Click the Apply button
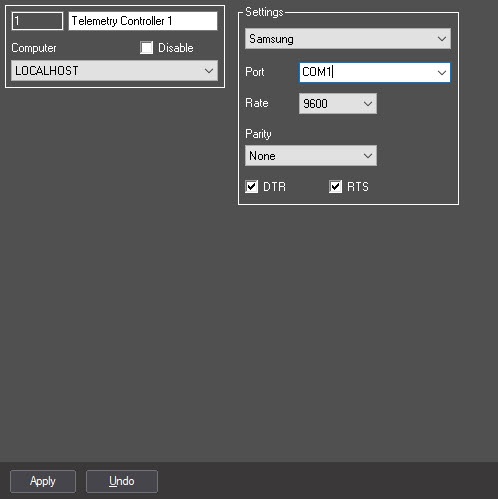This screenshot has height=499, width=498. [43, 481]
